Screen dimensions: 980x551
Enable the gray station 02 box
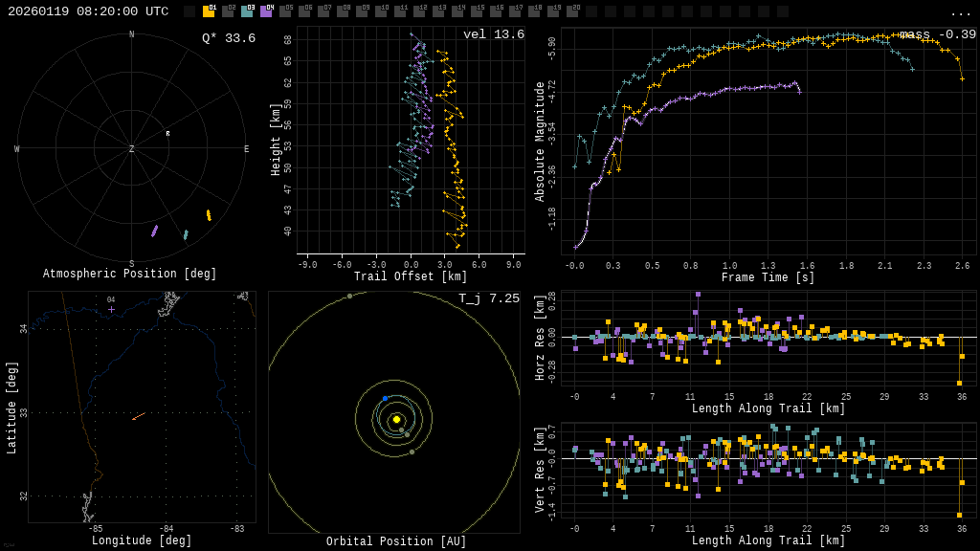click(228, 11)
